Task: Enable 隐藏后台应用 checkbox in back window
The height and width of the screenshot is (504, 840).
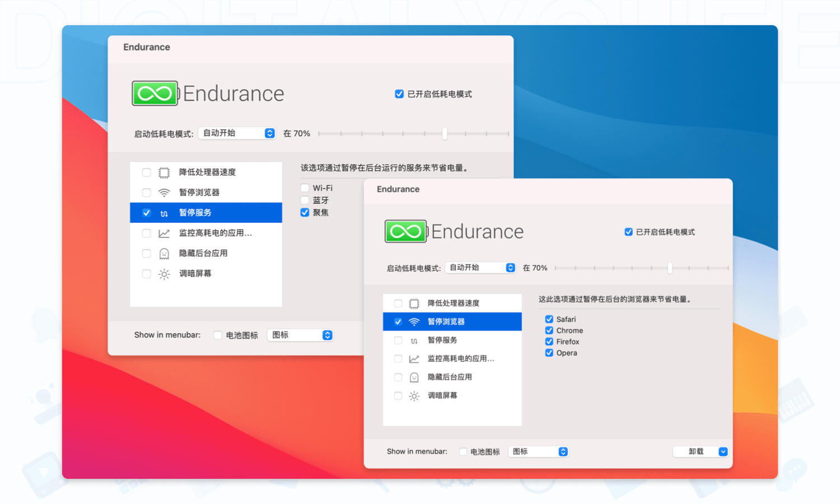Action: 146,253
